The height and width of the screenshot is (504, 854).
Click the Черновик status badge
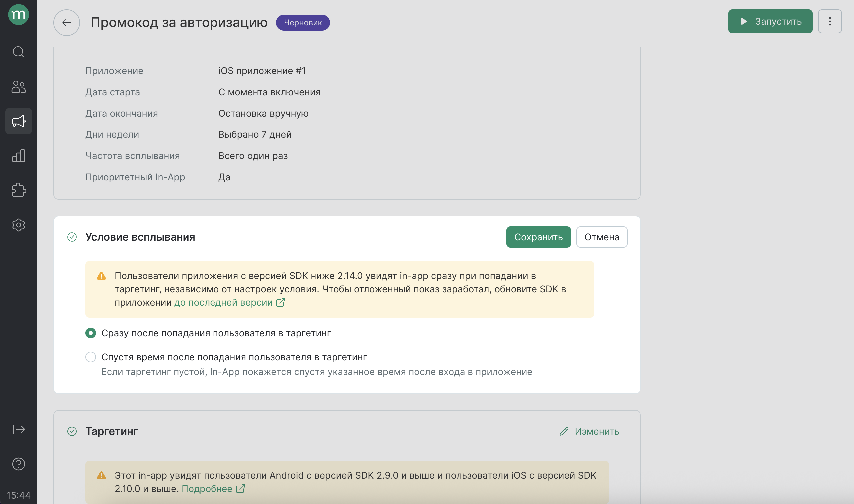point(303,23)
